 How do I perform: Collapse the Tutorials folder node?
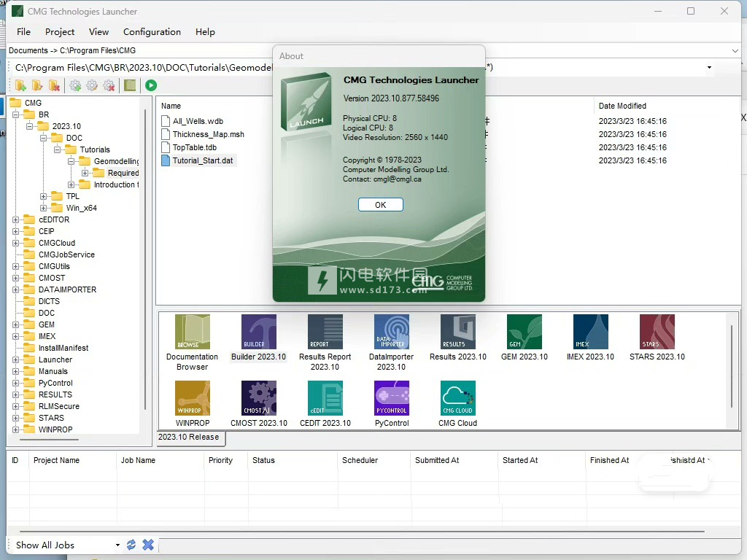pyautogui.click(x=57, y=149)
